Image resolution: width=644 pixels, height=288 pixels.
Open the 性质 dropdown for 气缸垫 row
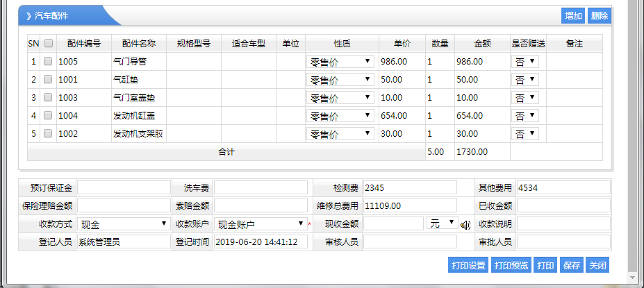tap(340, 80)
